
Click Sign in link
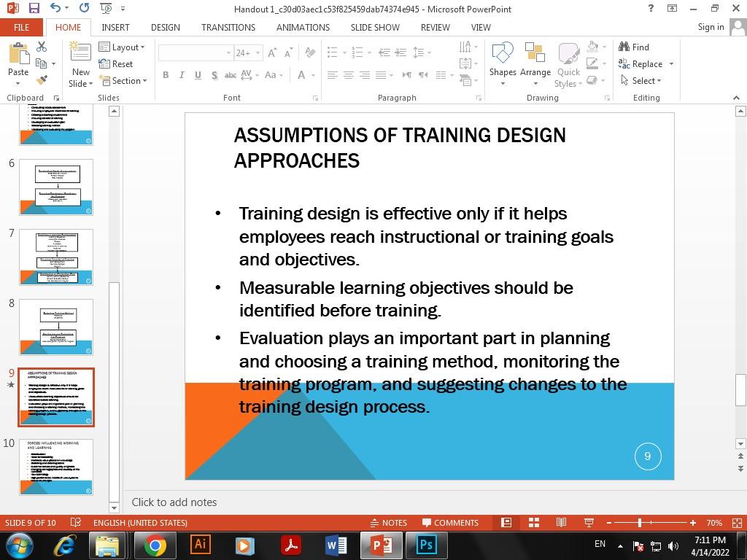711,27
